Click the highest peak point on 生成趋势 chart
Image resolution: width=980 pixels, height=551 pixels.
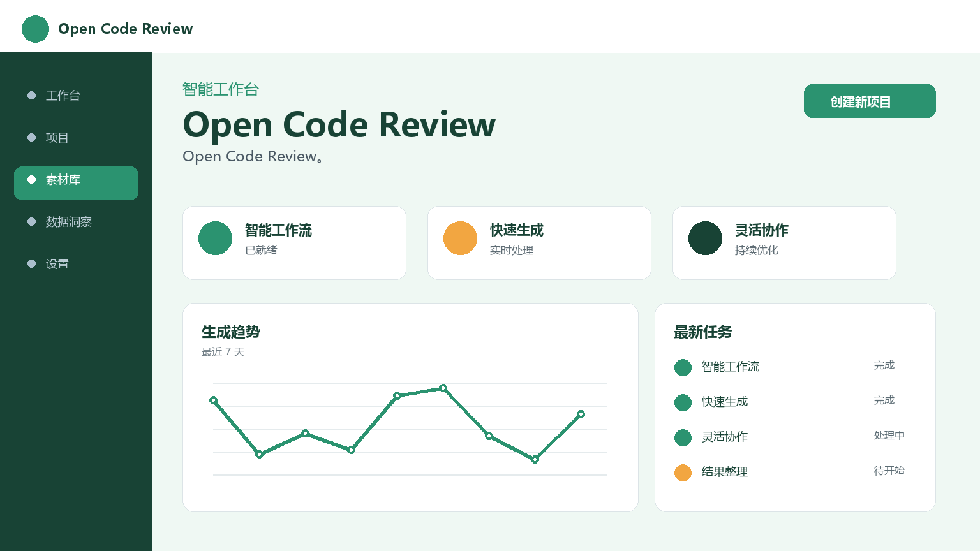(443, 388)
